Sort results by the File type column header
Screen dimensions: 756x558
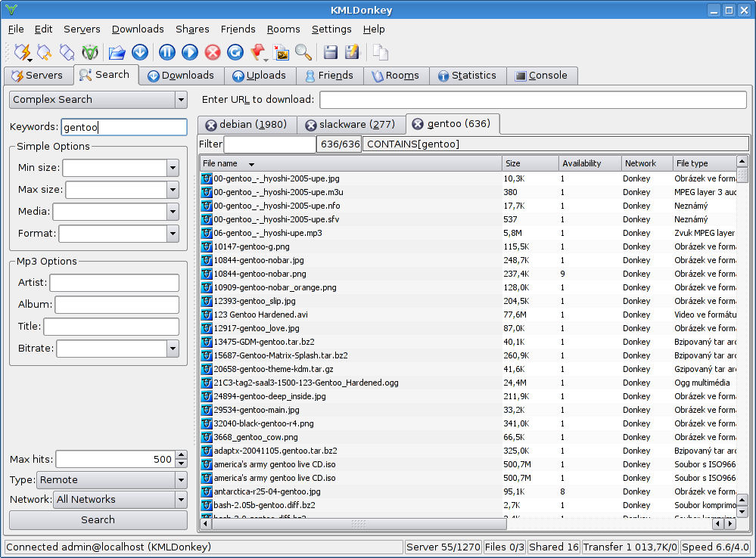(705, 163)
